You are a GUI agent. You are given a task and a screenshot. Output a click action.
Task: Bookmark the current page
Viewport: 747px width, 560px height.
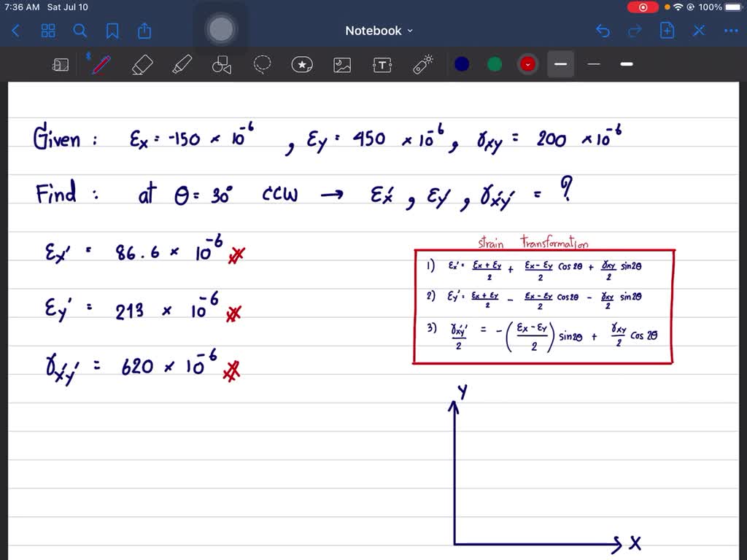coord(112,31)
